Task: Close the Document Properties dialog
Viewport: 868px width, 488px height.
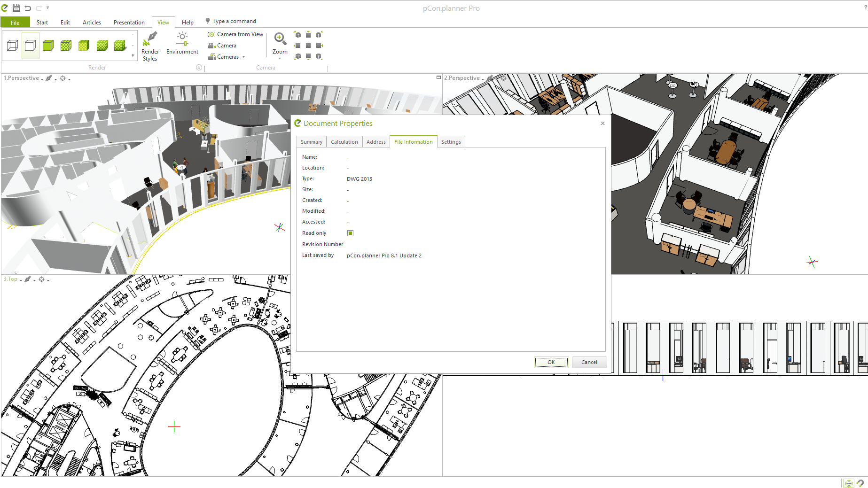Action: [602, 123]
